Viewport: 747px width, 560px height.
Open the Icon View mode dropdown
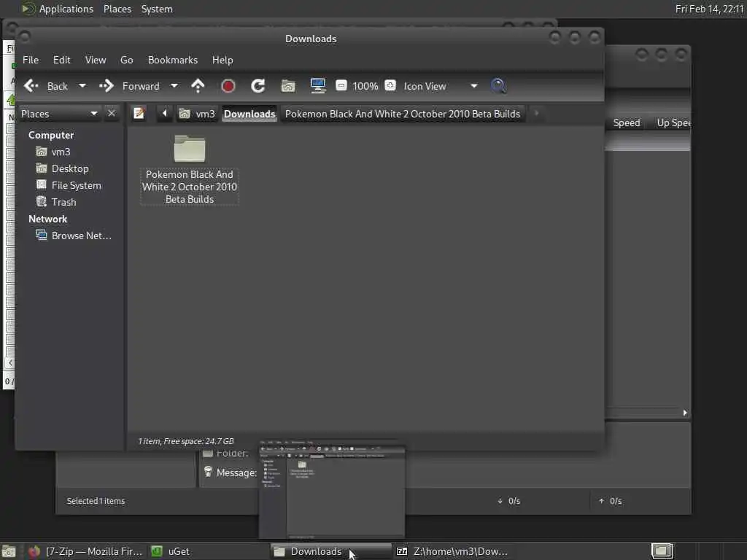440,86
